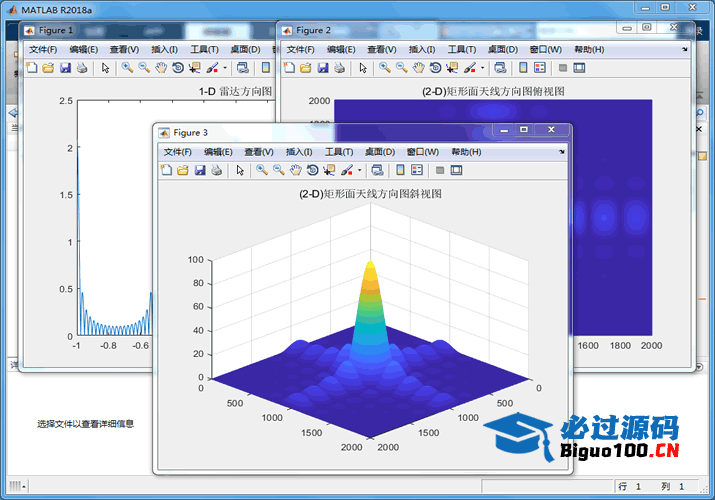
Task: Select Pan hand tool in Figure 2
Action: click(x=419, y=68)
